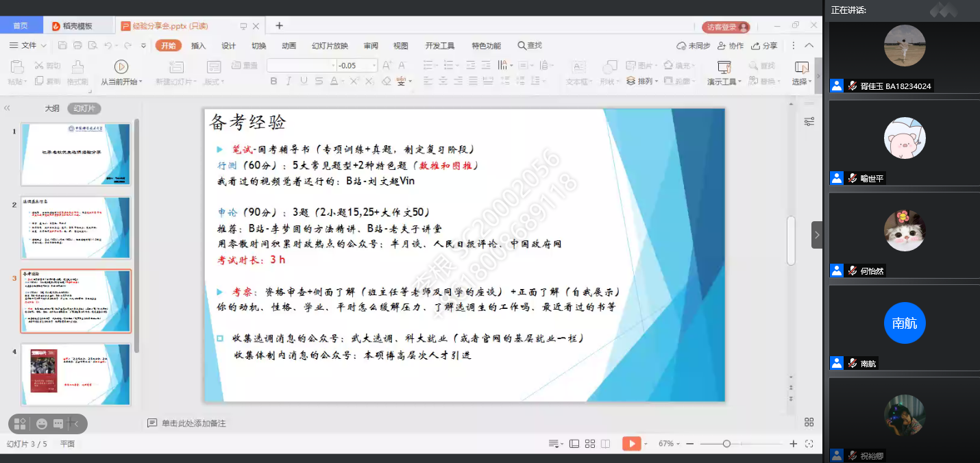
Task: Click the emoji face icon in floating toolbar
Action: coord(42,424)
